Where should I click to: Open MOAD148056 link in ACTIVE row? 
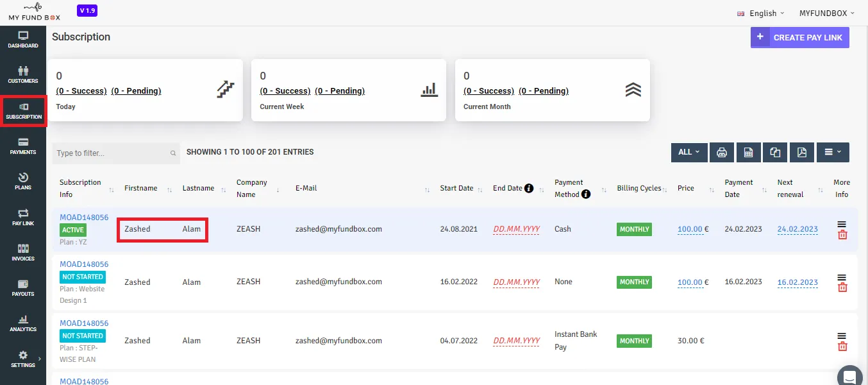click(84, 218)
